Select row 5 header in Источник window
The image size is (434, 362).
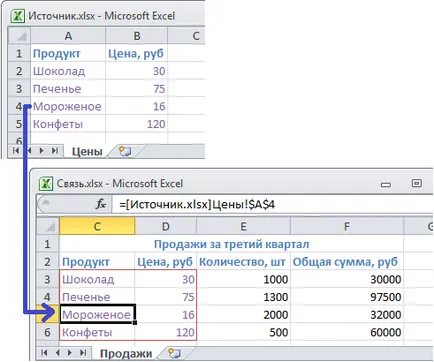coord(19,124)
